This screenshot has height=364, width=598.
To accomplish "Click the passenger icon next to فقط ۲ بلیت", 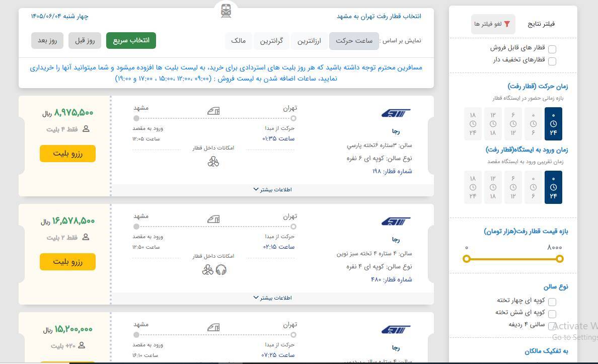I will pyautogui.click(x=86, y=237).
